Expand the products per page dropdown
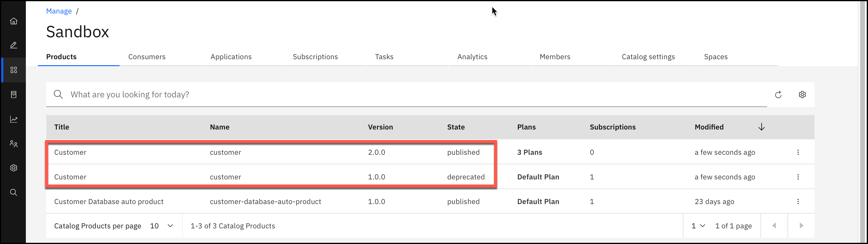The height and width of the screenshot is (244, 868). (161, 226)
